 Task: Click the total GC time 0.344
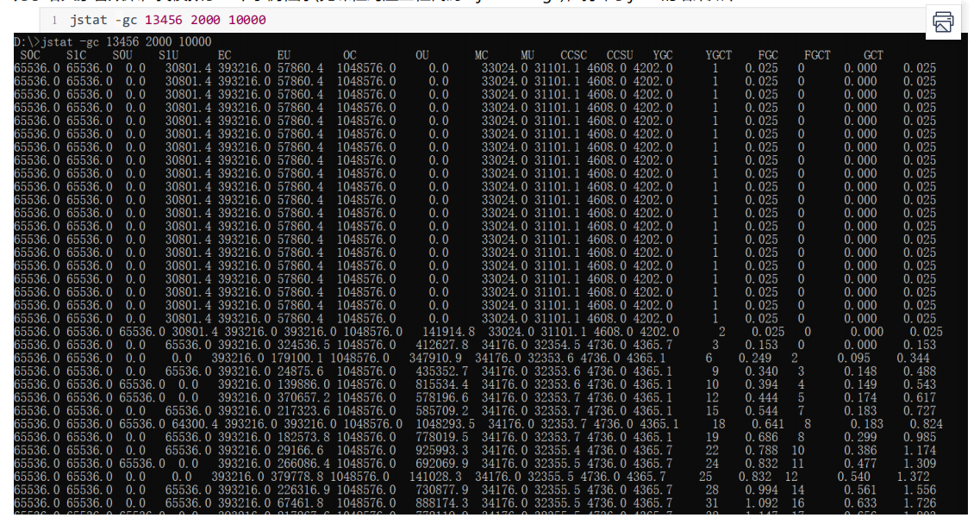(913, 359)
